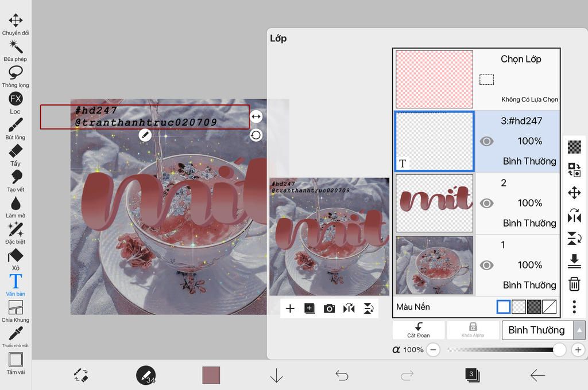Click the alpha opacity slider handle
This screenshot has width=588, height=390.
click(559, 350)
